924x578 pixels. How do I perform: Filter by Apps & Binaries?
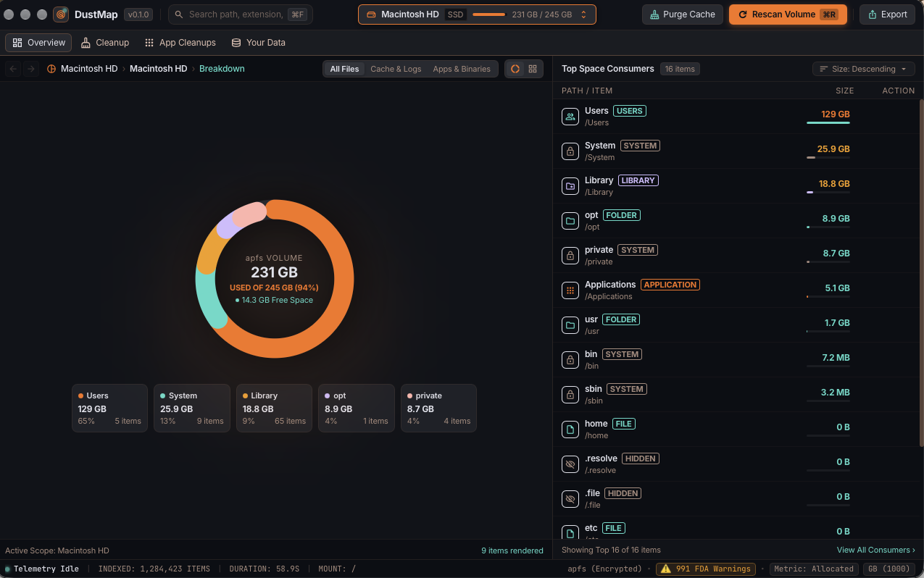click(462, 69)
